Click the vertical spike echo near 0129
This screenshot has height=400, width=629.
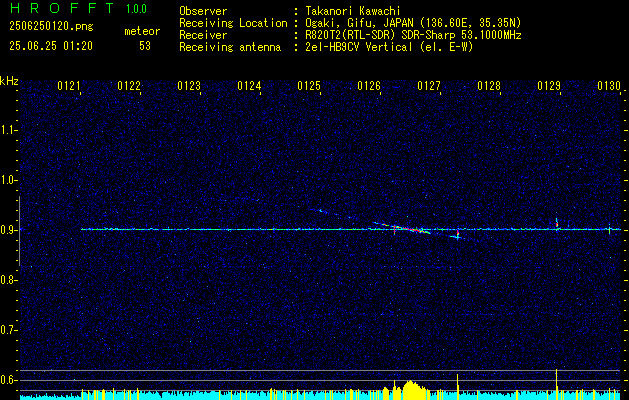[x=556, y=223]
